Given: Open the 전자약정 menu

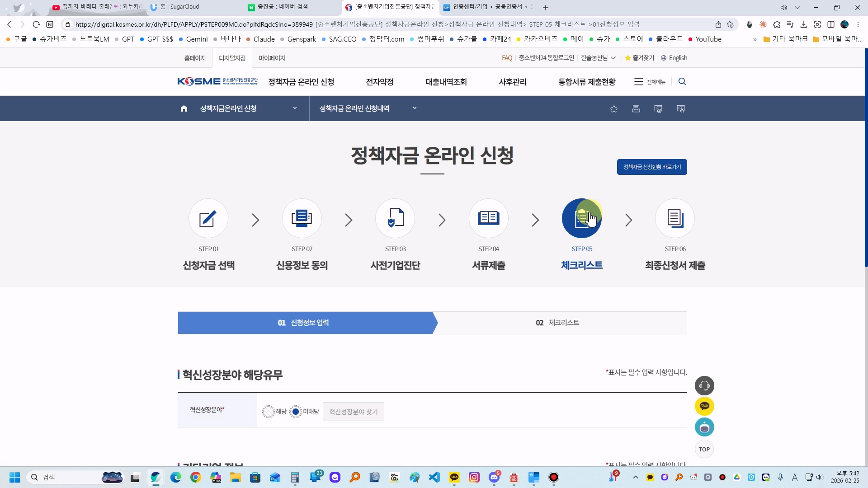Looking at the screenshot, I should click(379, 82).
